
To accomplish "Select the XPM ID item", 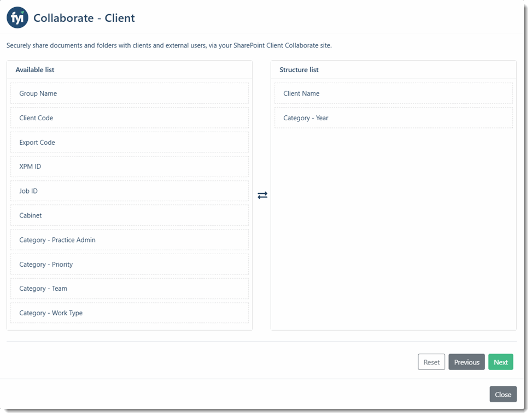I will point(129,167).
